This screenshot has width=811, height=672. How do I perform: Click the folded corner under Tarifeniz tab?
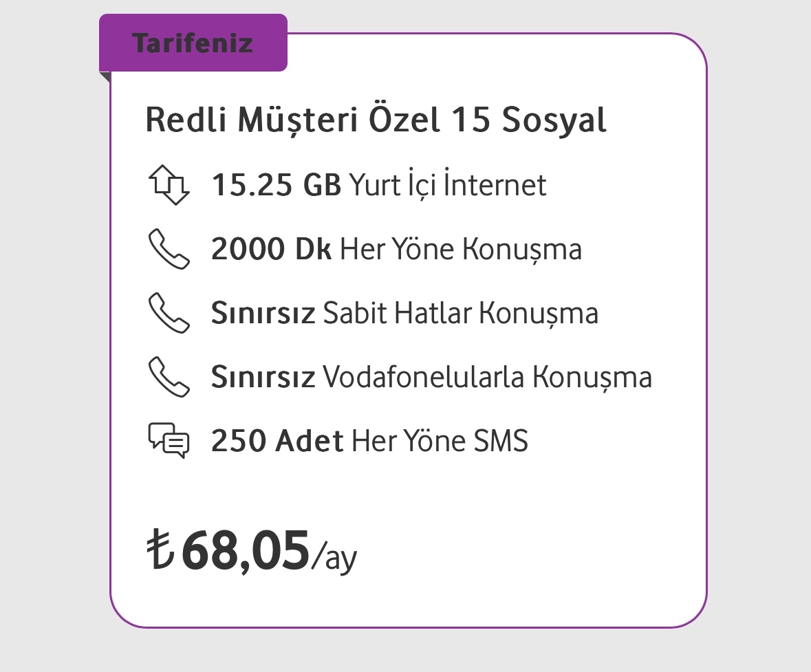click(x=105, y=77)
